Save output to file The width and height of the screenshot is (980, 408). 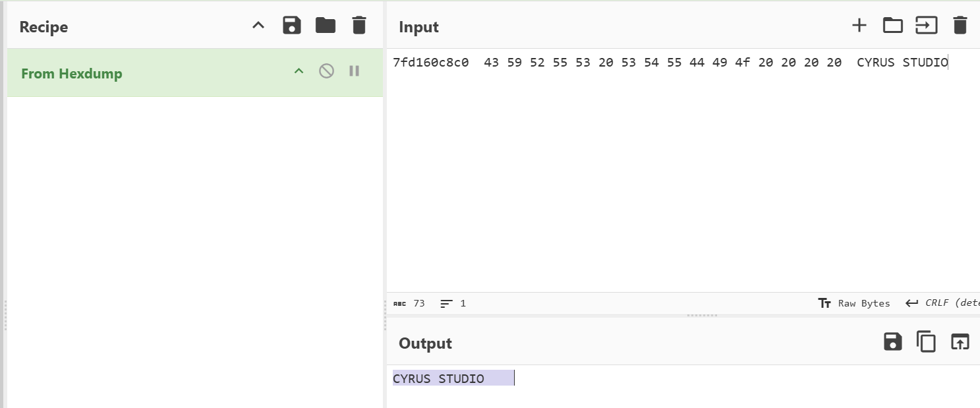(x=892, y=341)
